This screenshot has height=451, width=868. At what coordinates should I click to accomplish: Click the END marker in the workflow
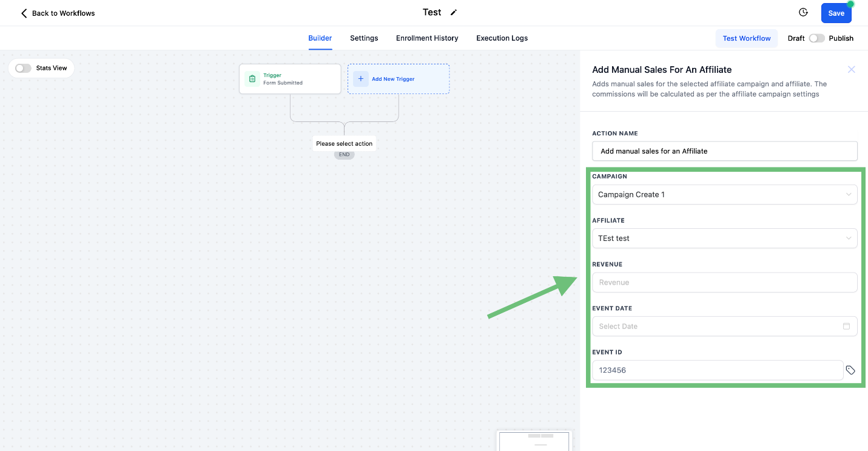point(344,155)
